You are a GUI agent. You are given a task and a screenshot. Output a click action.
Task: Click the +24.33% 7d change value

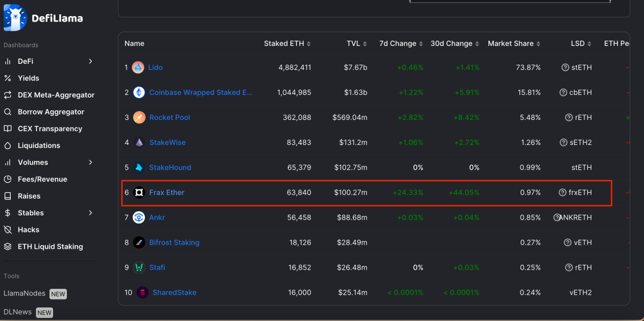tap(408, 192)
